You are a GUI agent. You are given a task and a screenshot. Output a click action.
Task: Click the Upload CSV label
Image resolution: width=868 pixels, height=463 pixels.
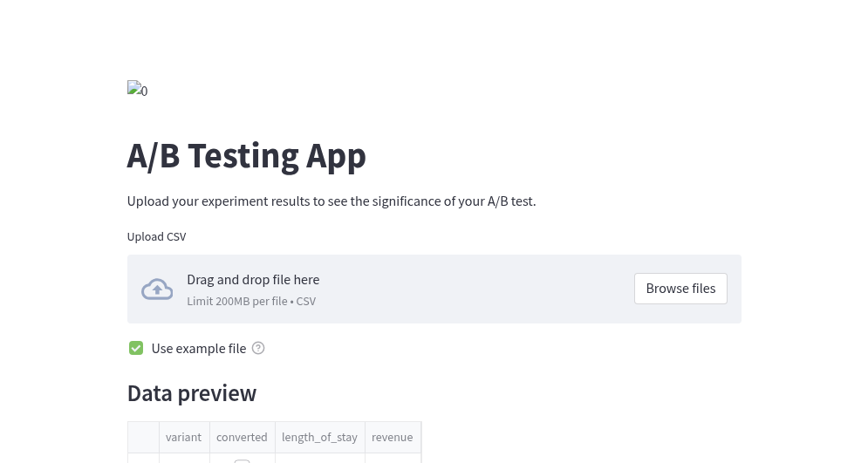coord(157,237)
